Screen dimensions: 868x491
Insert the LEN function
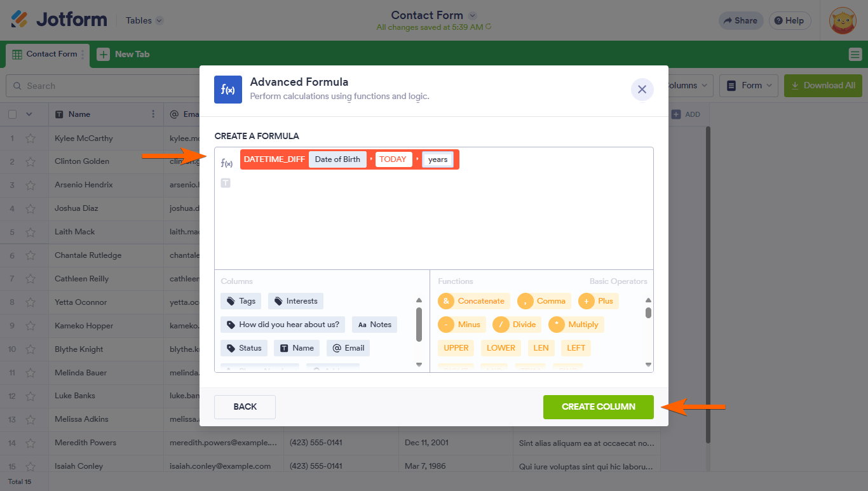(541, 348)
